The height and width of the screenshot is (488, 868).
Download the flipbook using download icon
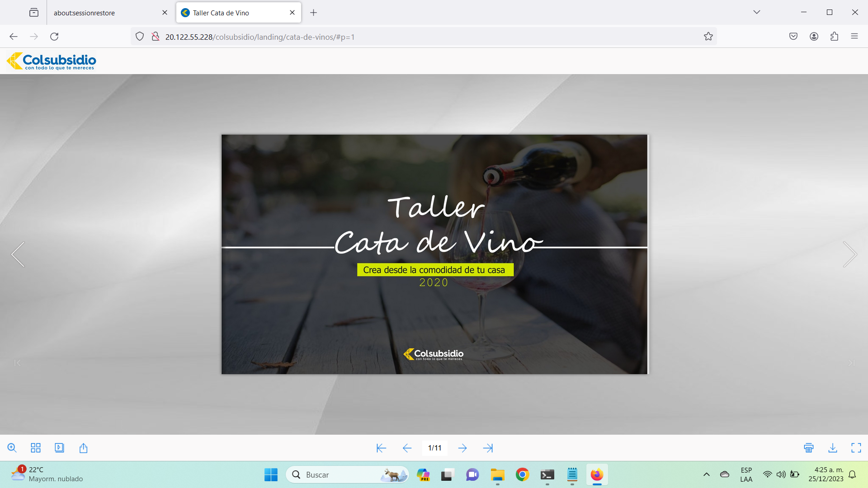[x=833, y=448]
